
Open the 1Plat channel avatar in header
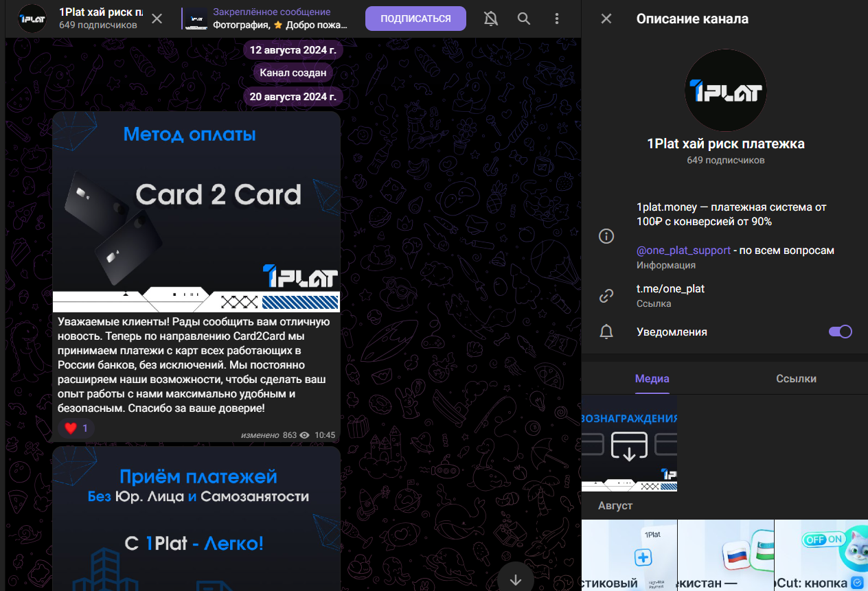[32, 19]
